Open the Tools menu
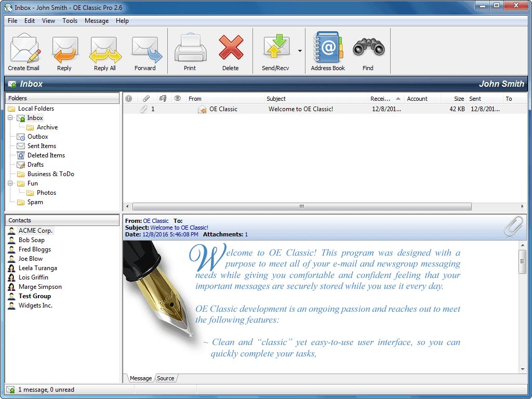This screenshot has height=399, width=532. pos(70,21)
